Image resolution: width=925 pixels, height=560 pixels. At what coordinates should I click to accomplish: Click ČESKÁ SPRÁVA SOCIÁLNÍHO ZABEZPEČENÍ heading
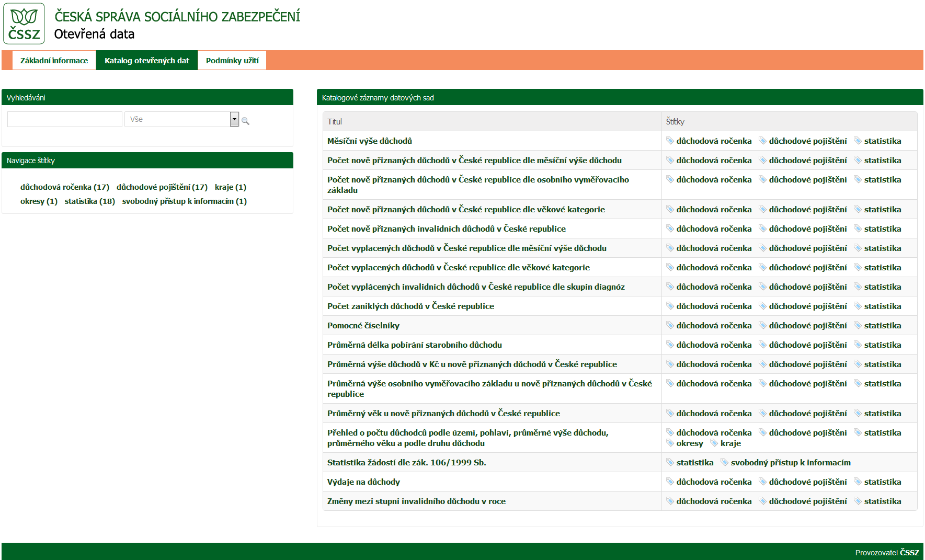(x=177, y=16)
